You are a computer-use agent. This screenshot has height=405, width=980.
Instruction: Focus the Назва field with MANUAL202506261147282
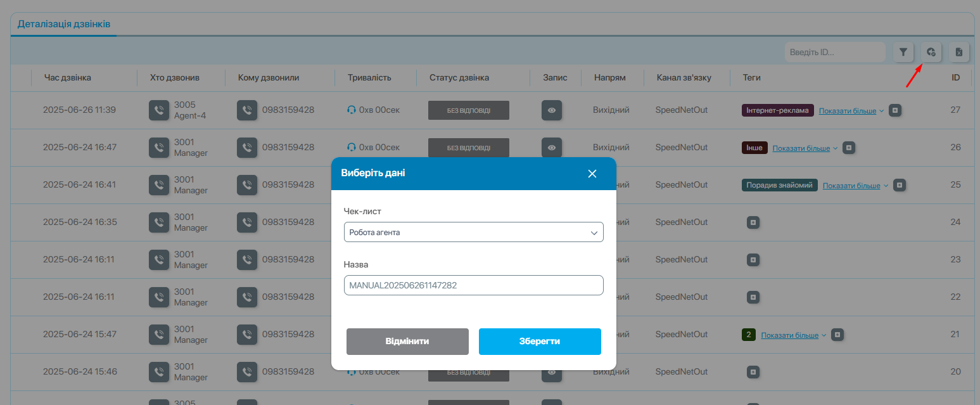pos(474,285)
